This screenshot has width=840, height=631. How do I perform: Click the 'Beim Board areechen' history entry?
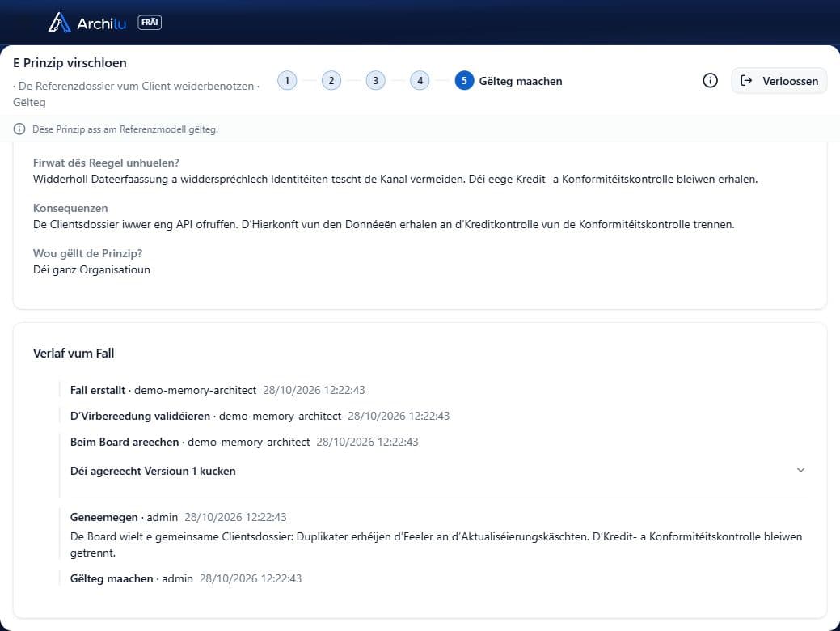(x=244, y=442)
